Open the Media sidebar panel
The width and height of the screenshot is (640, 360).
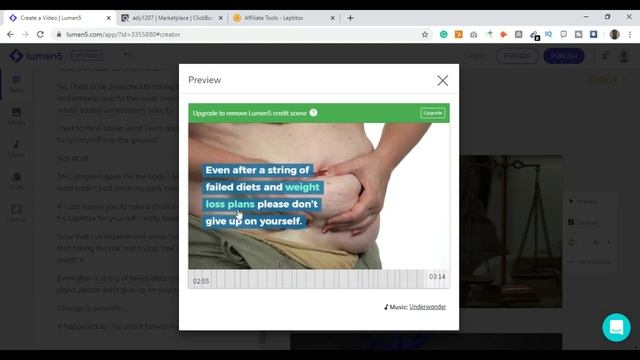coord(16,116)
